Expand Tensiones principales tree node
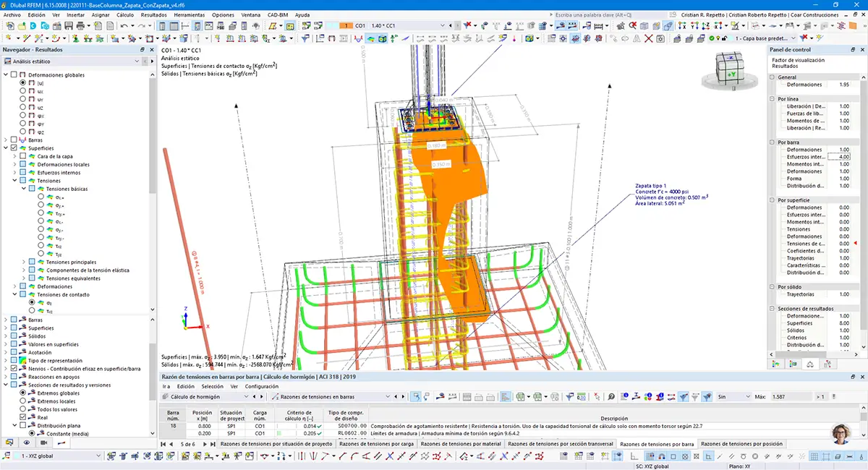Viewport: 868px width, 470px height. click(23, 262)
